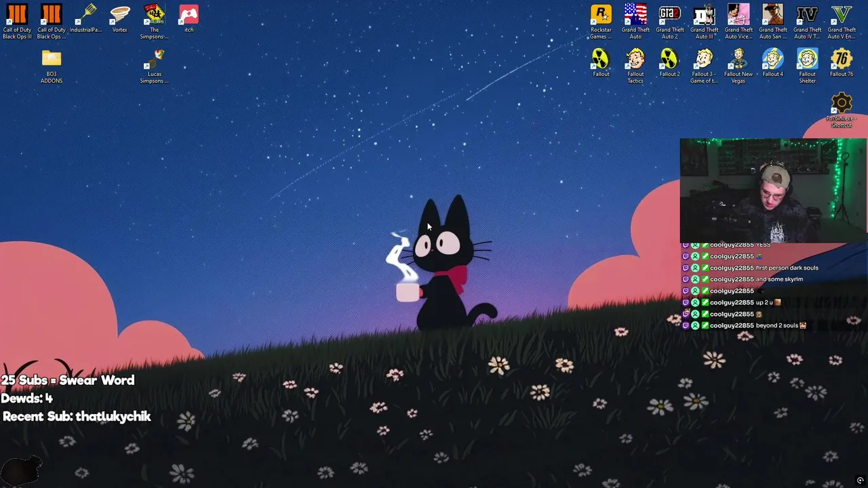Open the original Fallout shortcut
The image size is (868, 488).
(x=601, y=63)
